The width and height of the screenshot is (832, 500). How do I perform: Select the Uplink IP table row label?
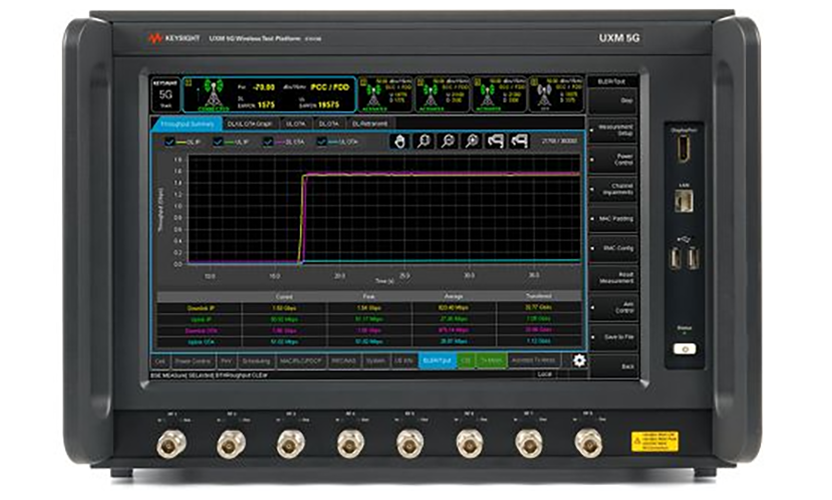[200, 320]
